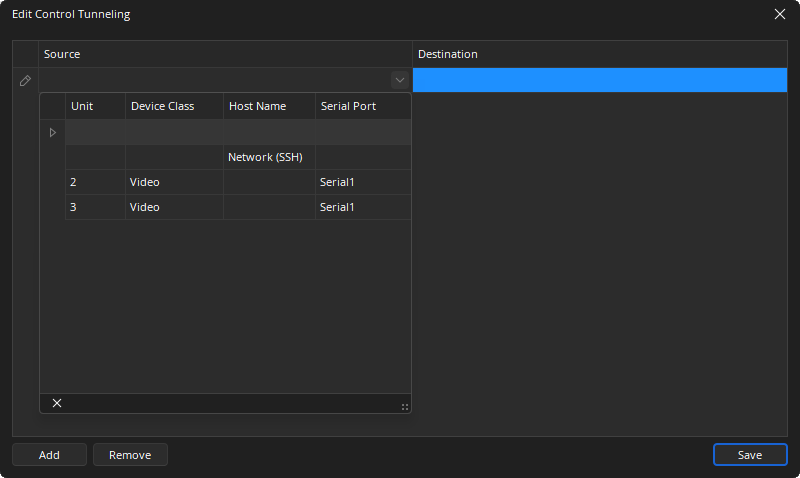Open the Source dropdown arrow

[400, 80]
